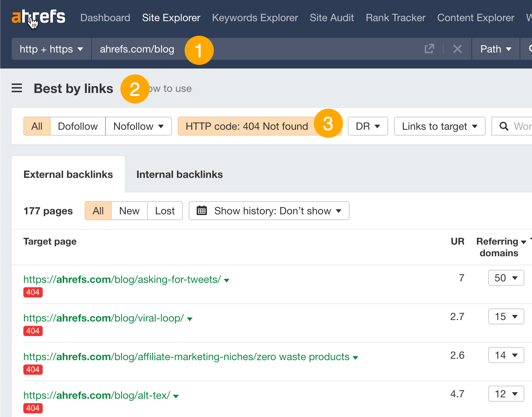
Task: Switch to the Internal backlinks tab
Action: (179, 174)
